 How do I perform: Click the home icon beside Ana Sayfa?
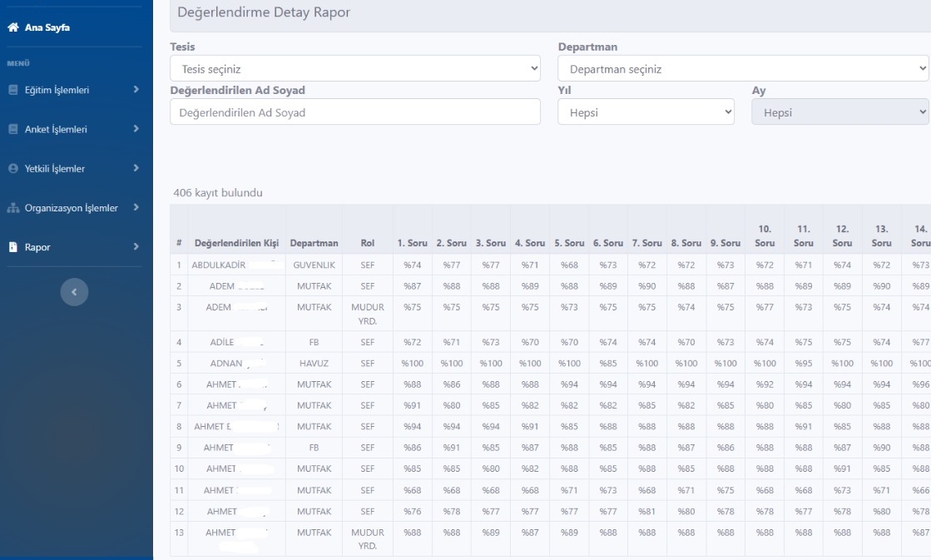coord(12,27)
